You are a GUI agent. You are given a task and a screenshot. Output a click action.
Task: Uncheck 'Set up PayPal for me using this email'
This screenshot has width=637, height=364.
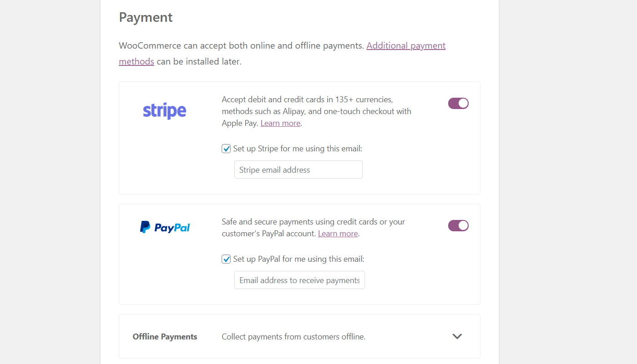(226, 259)
